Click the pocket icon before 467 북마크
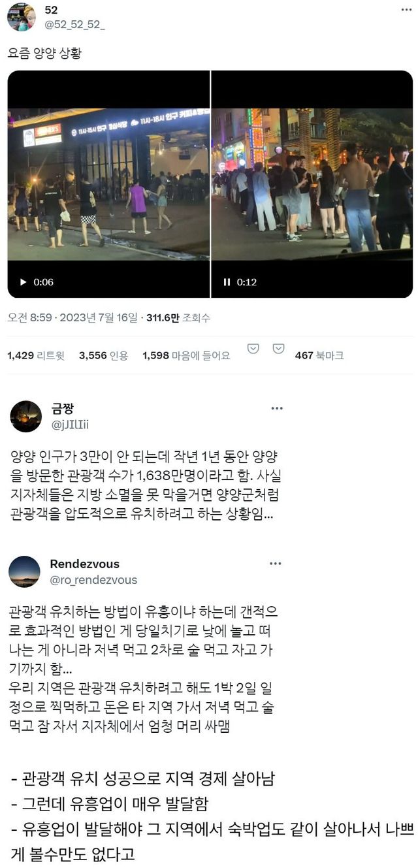418x868 pixels. (x=278, y=349)
